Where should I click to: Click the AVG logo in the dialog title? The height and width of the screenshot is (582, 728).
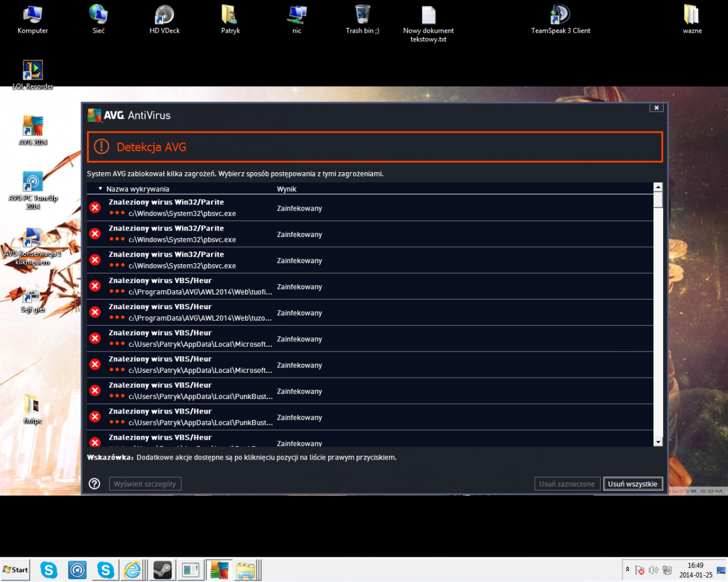tap(94, 115)
